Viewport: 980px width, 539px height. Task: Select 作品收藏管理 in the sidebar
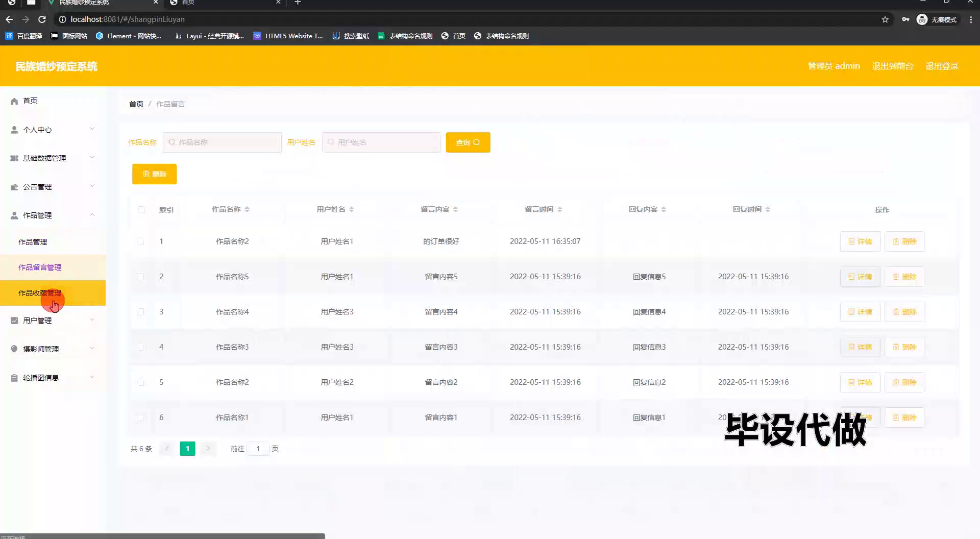(53, 293)
